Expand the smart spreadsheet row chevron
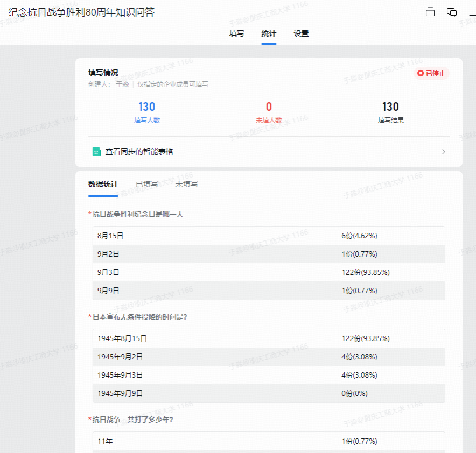 tap(443, 152)
